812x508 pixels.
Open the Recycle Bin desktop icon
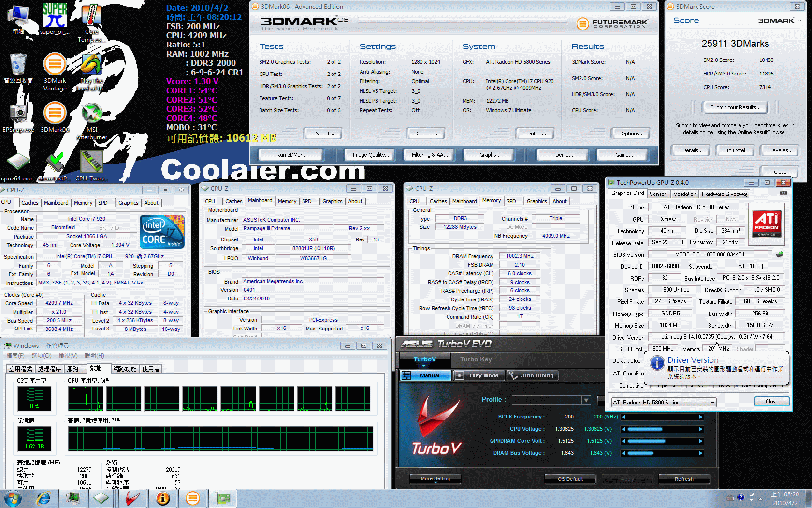[x=18, y=68]
